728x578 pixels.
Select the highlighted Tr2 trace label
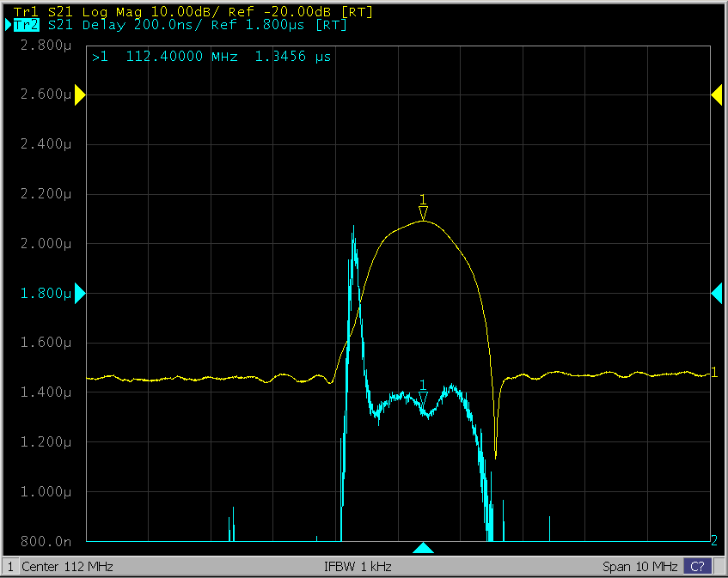point(27,25)
